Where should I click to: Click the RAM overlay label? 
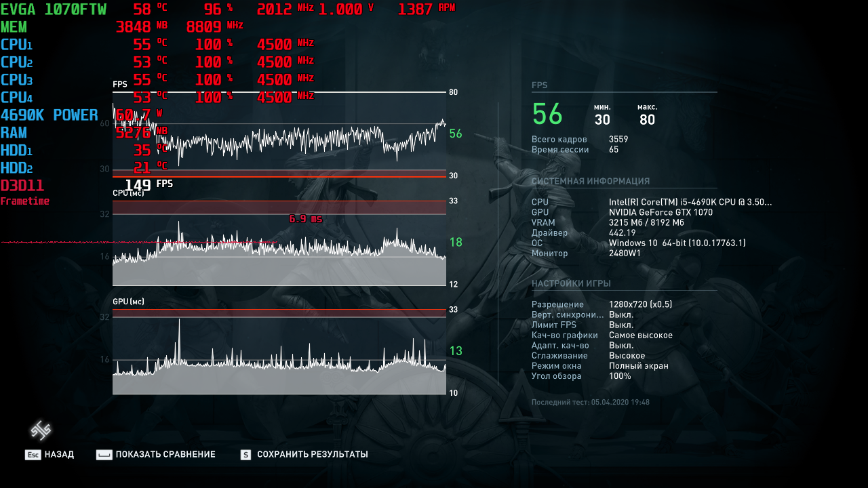(x=14, y=133)
